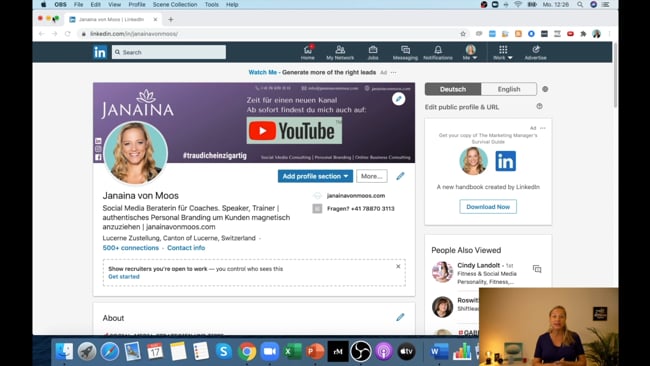Click Chrome profile avatar in toolbar
Screen dimensions: 650x366
coord(597,34)
